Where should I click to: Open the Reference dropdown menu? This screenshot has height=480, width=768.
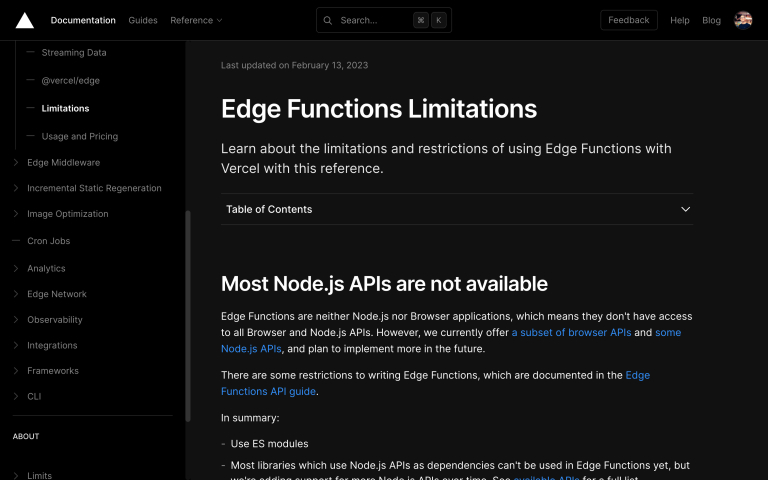[x=196, y=21]
